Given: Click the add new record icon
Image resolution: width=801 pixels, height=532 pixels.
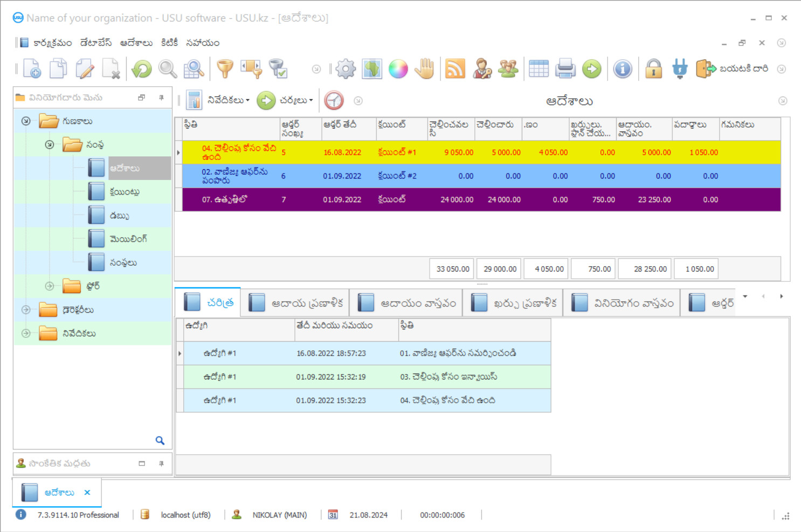Looking at the screenshot, I should tap(32, 69).
